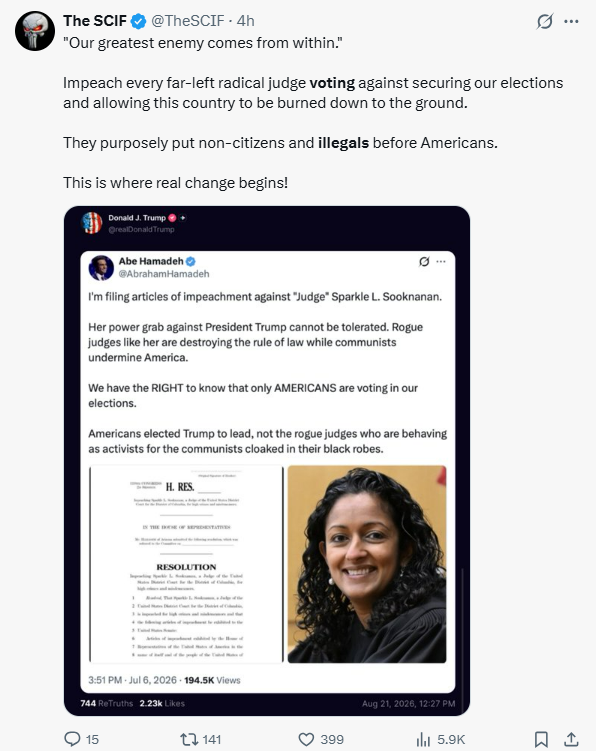The height and width of the screenshot is (751, 596).
Task: Open the 4h post timestamp
Action: 245,21
